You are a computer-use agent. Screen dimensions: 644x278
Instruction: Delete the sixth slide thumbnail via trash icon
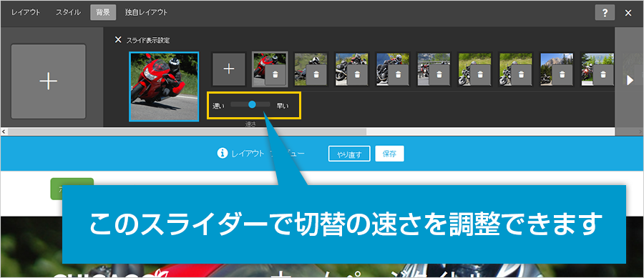tap(481, 74)
